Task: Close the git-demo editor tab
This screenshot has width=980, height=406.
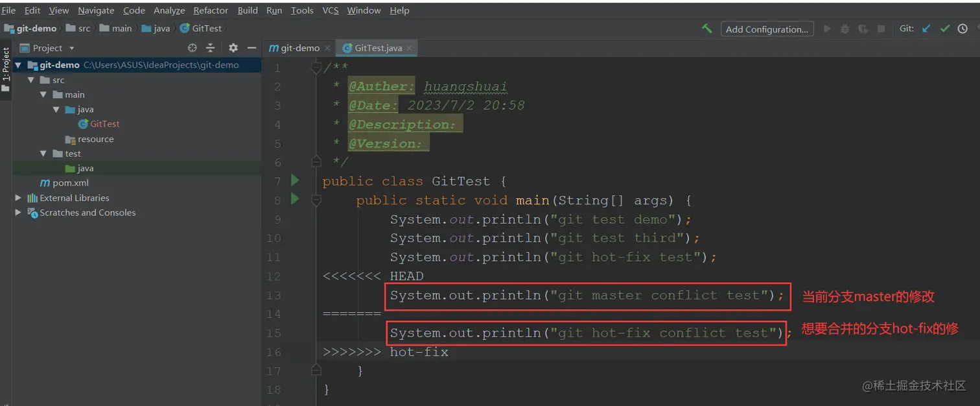Action: 327,48
